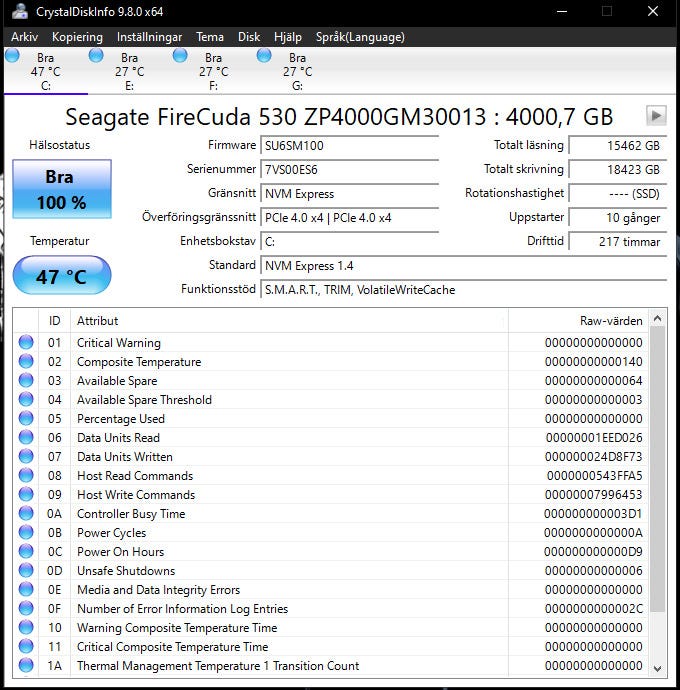Click the Seagate FireCuda 530 disk title
The width and height of the screenshot is (680, 690).
point(339,117)
